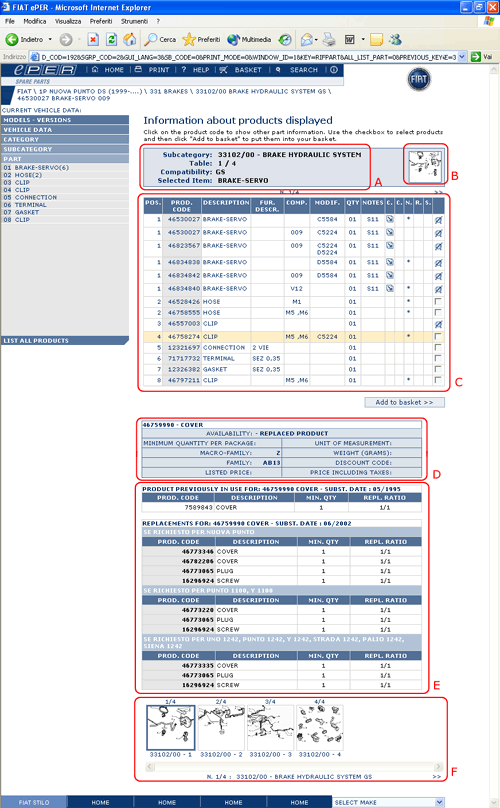The width and height of the screenshot is (500, 808).
Task: Click C. icon in row 46823567 BRAKE-SERVO
Action: click(x=390, y=246)
